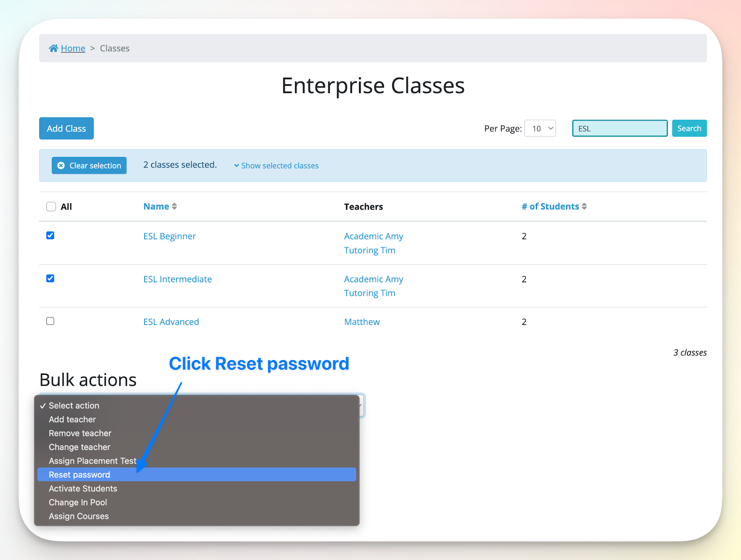Sort by # of Students column
Viewport: 741px width, 560px height.
point(550,206)
